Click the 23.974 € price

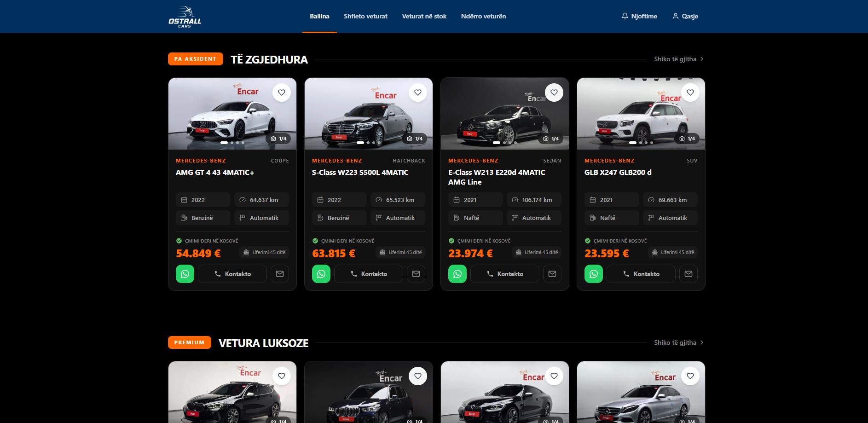(470, 254)
